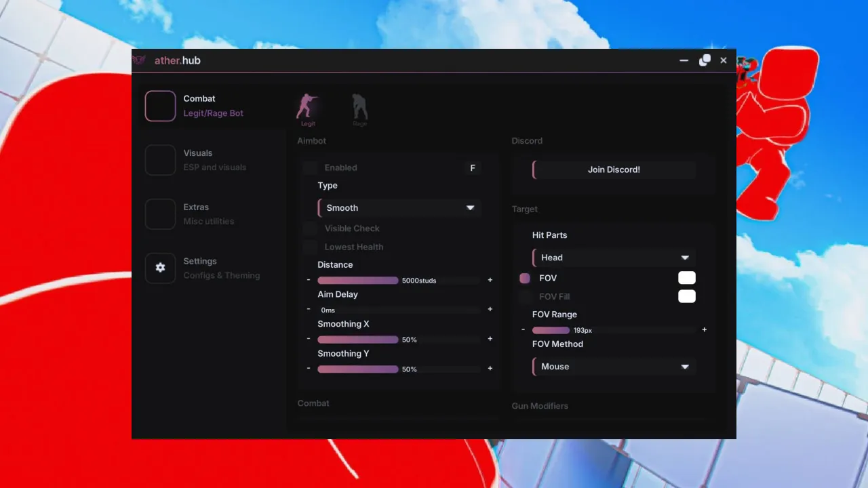The width and height of the screenshot is (868, 488).
Task: Enable the FOV Fill checkbox
Action: 525,296
